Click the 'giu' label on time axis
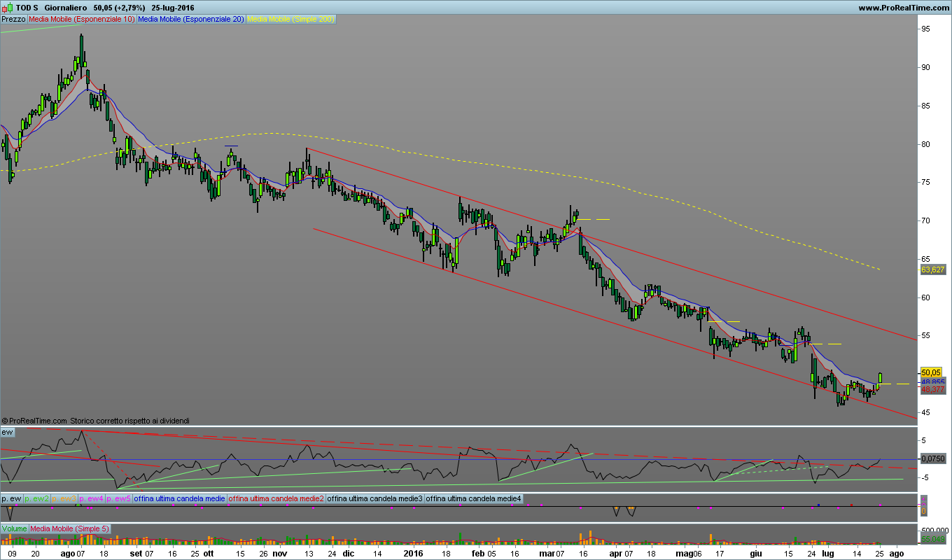 [755, 553]
